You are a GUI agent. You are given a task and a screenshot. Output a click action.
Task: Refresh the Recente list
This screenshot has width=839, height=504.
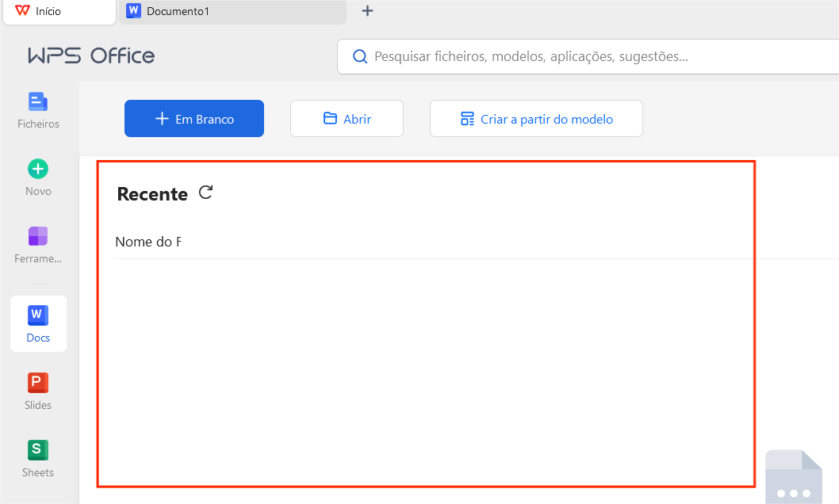(x=206, y=193)
